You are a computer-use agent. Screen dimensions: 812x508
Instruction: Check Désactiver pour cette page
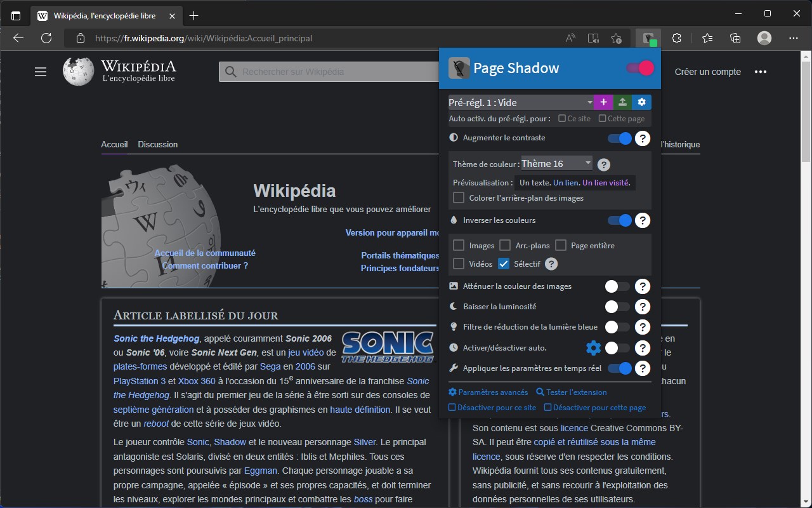(547, 408)
